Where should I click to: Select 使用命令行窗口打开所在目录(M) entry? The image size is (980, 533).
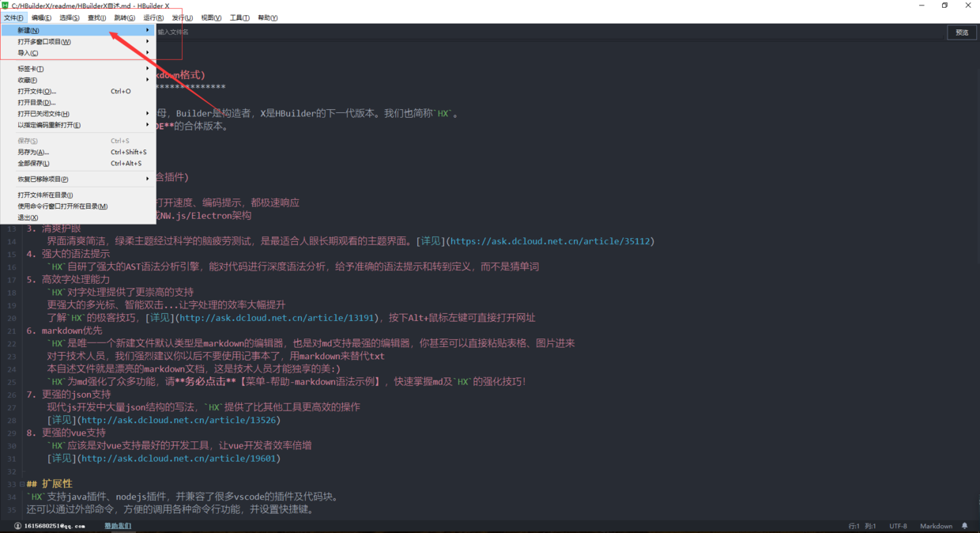click(78, 206)
